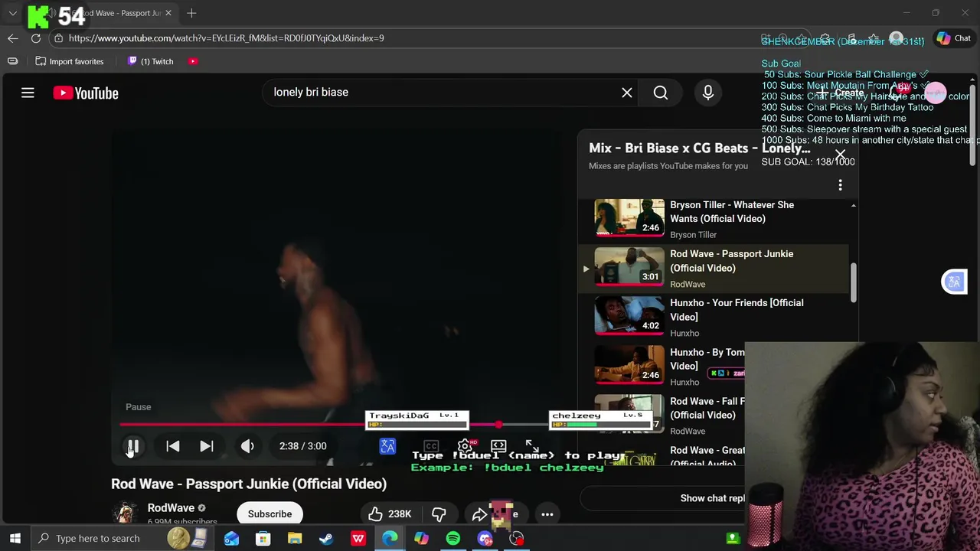This screenshot has width=980, height=551.
Task: Reload the current browser page
Action: pyautogui.click(x=36, y=38)
